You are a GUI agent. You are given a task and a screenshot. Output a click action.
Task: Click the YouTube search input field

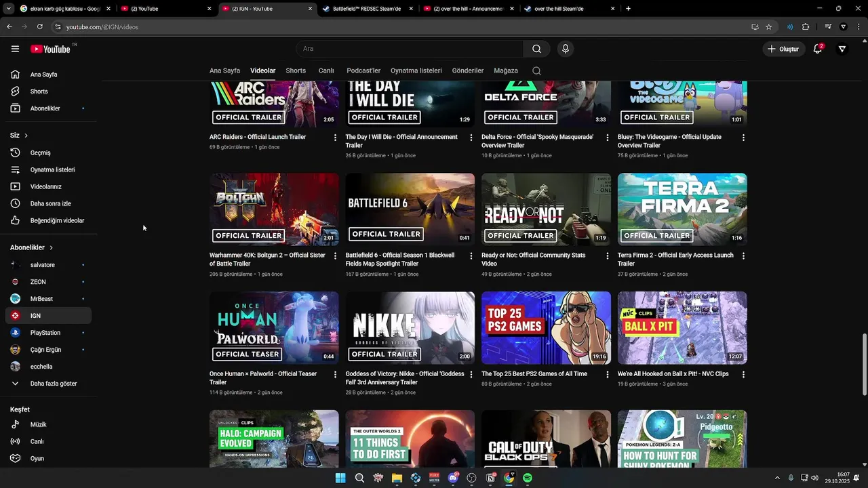coord(409,49)
